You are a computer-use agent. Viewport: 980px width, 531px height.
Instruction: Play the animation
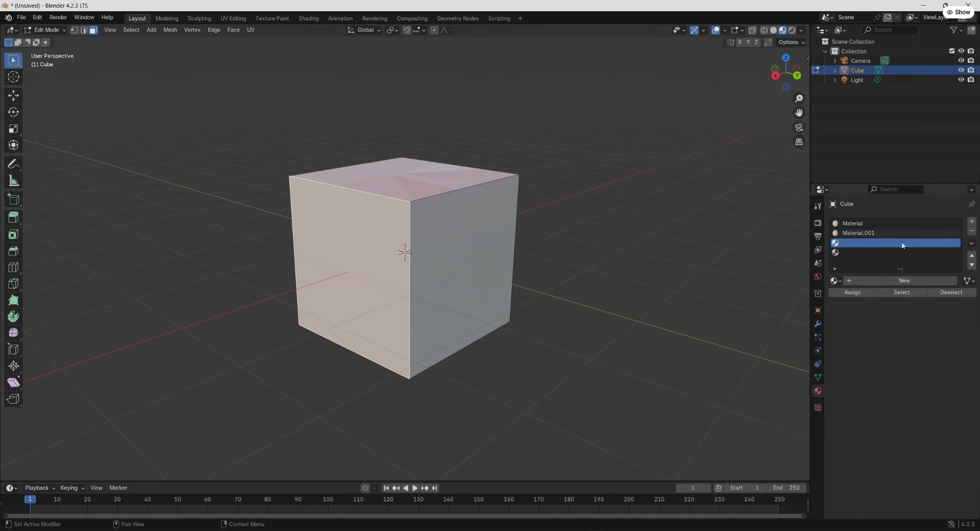[x=415, y=488]
